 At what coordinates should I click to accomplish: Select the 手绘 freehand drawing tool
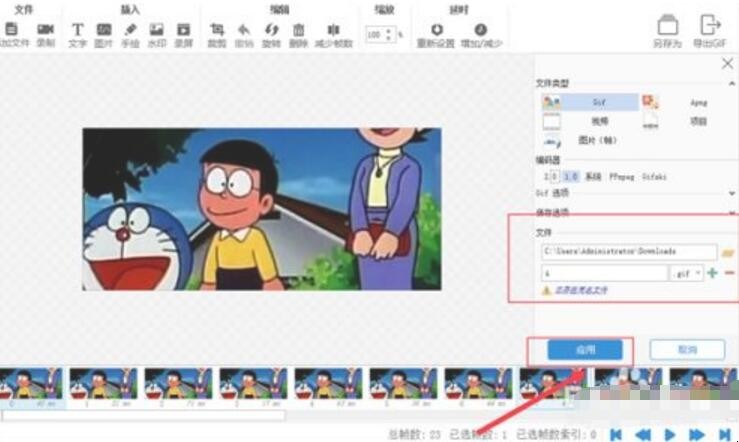click(130, 29)
